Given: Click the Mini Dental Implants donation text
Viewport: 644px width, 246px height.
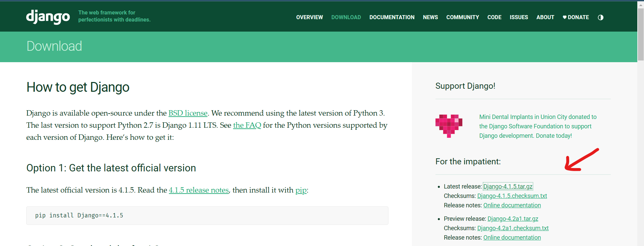Looking at the screenshot, I should (538, 126).
